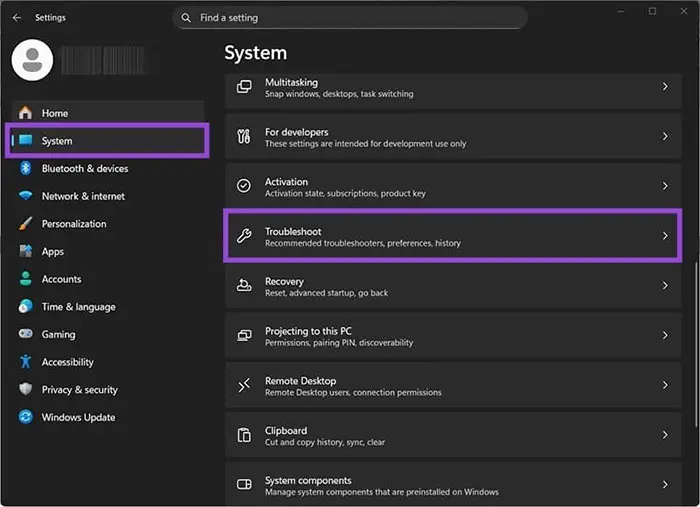Image resolution: width=700 pixels, height=507 pixels.
Task: Click the back arrow in Settings
Action: [16, 18]
